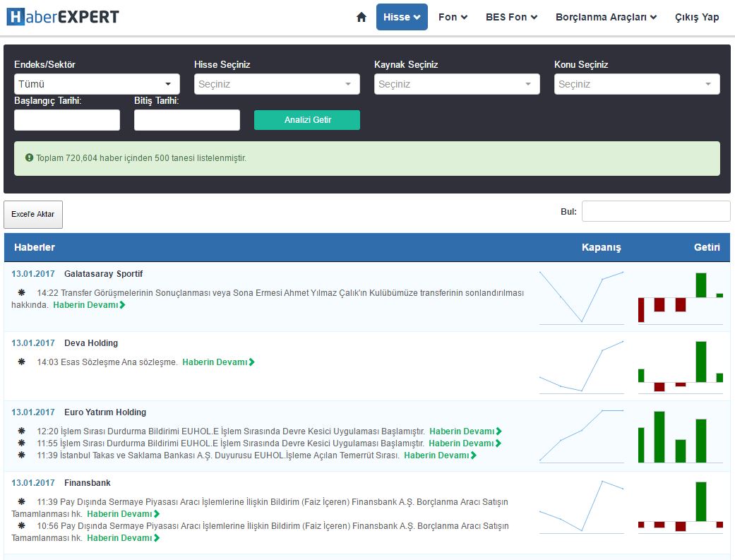The height and width of the screenshot is (560, 735).
Task: Click the Finansbank company name
Action: click(x=87, y=483)
